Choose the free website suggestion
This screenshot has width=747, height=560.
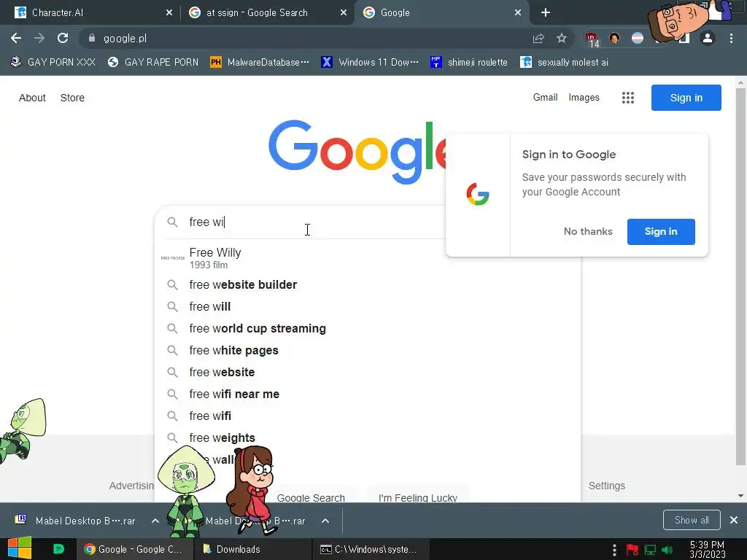tap(368, 373)
